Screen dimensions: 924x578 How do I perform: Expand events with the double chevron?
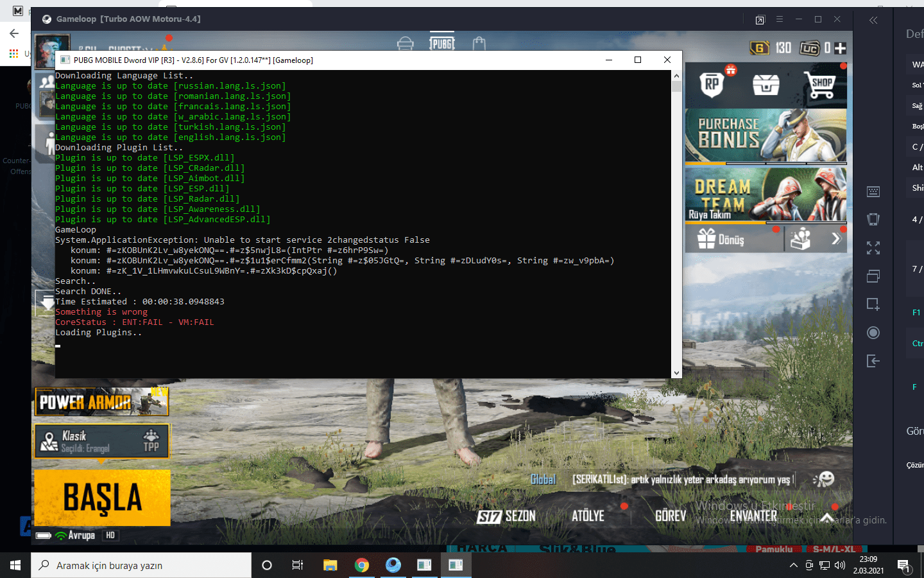tap(836, 239)
